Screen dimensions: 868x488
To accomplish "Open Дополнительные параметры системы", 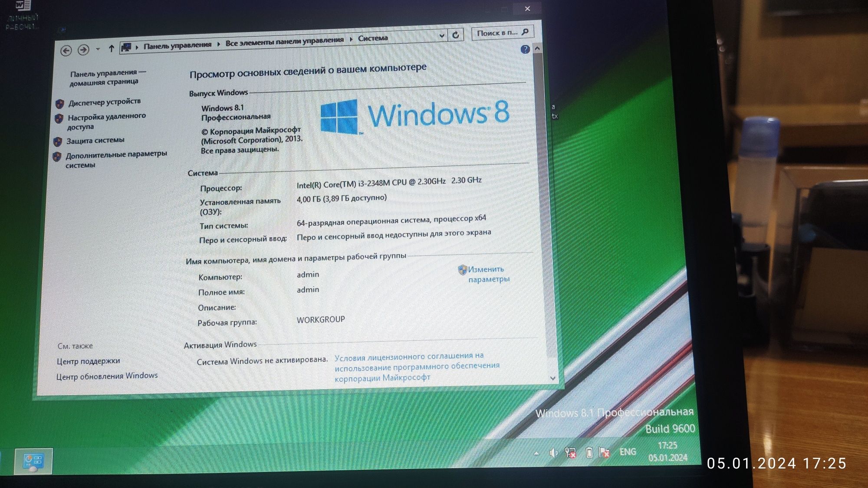I will pyautogui.click(x=116, y=159).
